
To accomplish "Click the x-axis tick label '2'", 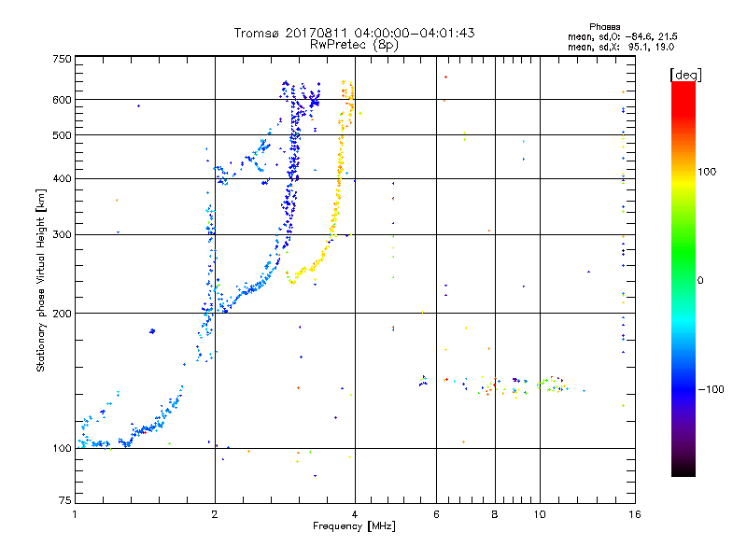I will point(215,514).
